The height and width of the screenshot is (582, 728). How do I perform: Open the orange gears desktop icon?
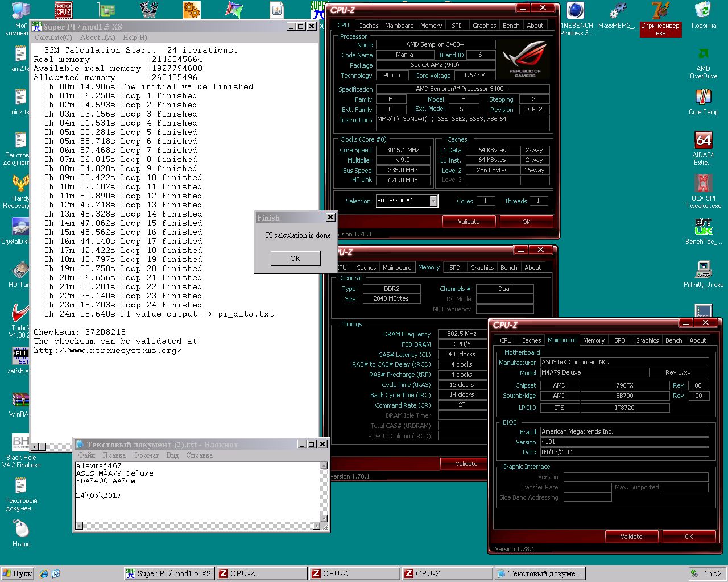click(192, 10)
